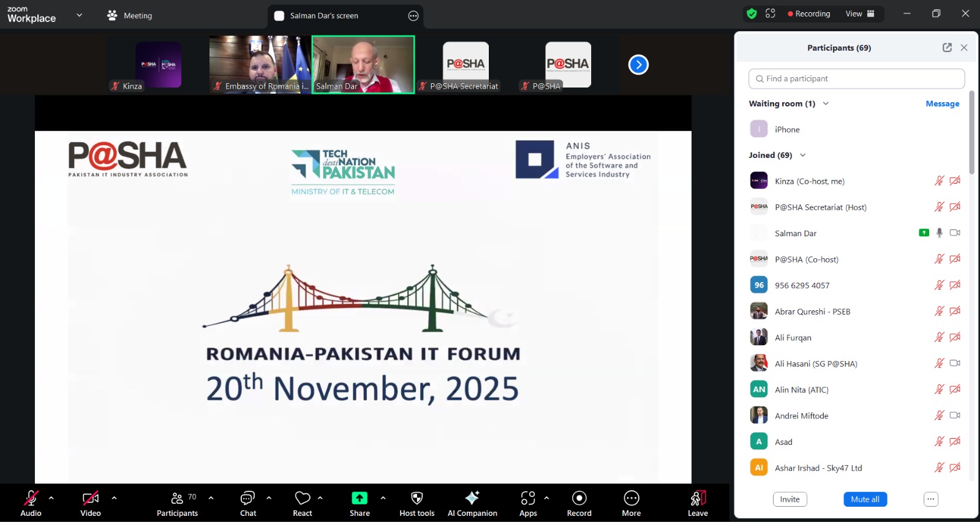The image size is (980, 522).
Task: Open the Apps icon in toolbar
Action: click(x=528, y=498)
